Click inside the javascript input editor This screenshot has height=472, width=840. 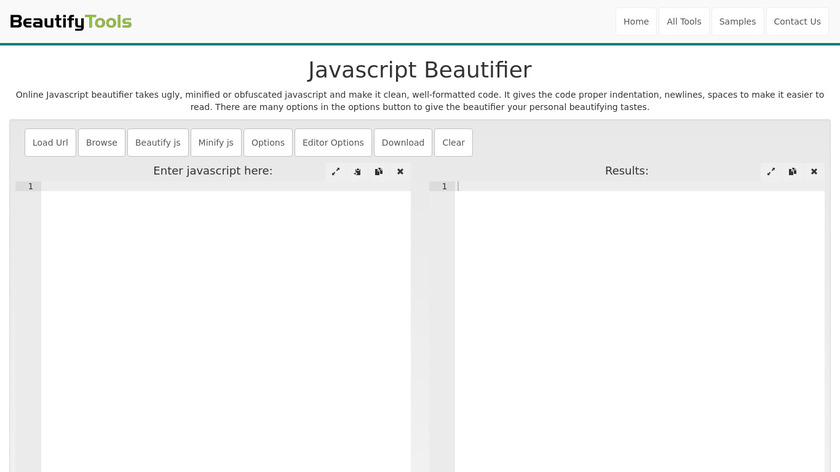tap(226, 327)
